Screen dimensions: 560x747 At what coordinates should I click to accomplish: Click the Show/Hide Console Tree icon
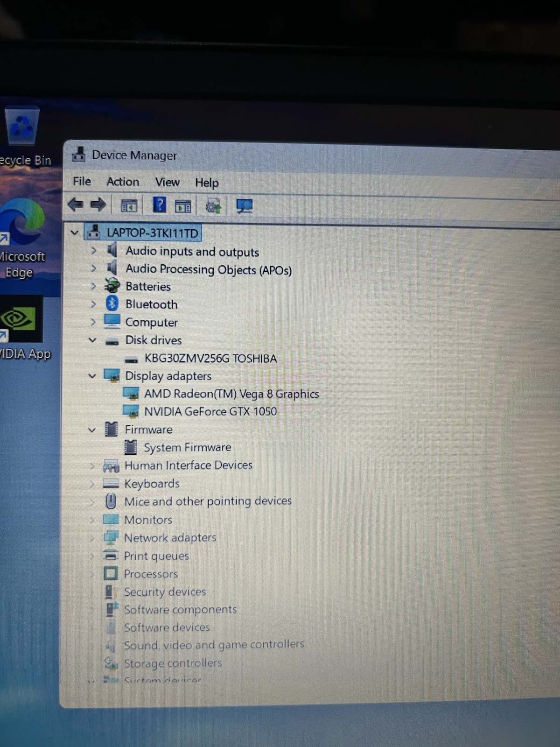[x=129, y=205]
